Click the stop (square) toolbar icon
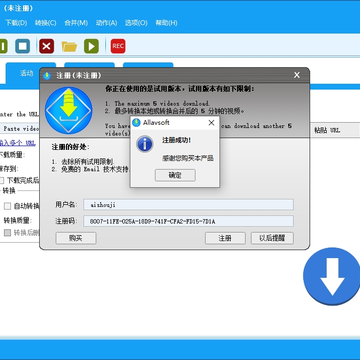Image resolution: width=360 pixels, height=360 pixels. 23,46
